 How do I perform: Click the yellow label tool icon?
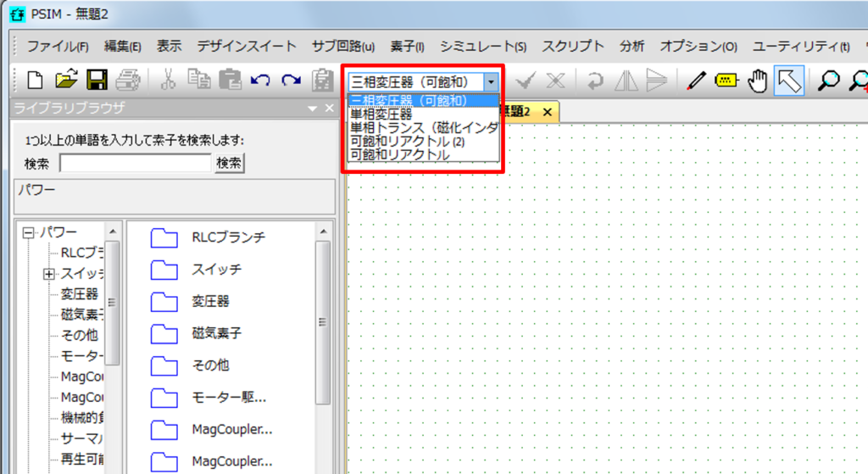coord(726,81)
